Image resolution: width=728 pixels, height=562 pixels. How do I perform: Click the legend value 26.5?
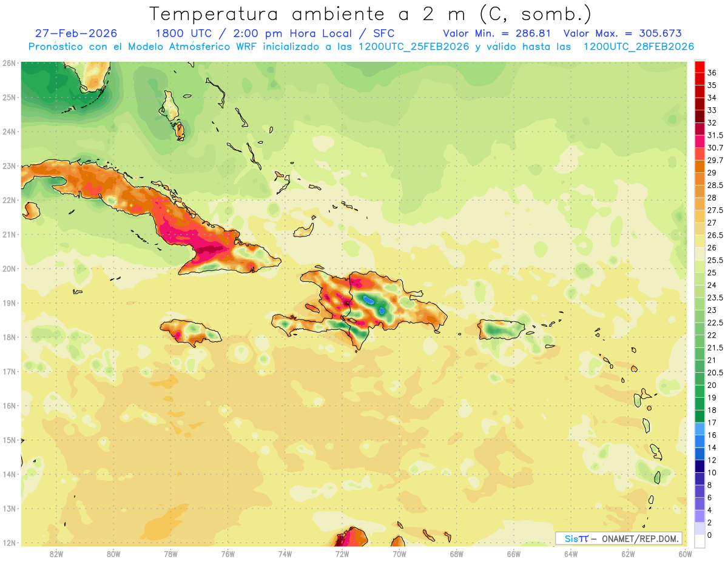coord(715,235)
